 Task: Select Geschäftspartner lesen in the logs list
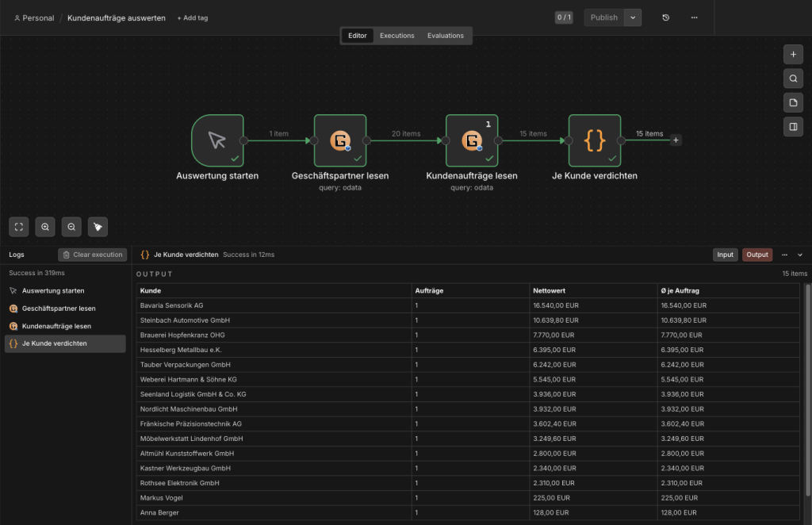click(x=65, y=308)
